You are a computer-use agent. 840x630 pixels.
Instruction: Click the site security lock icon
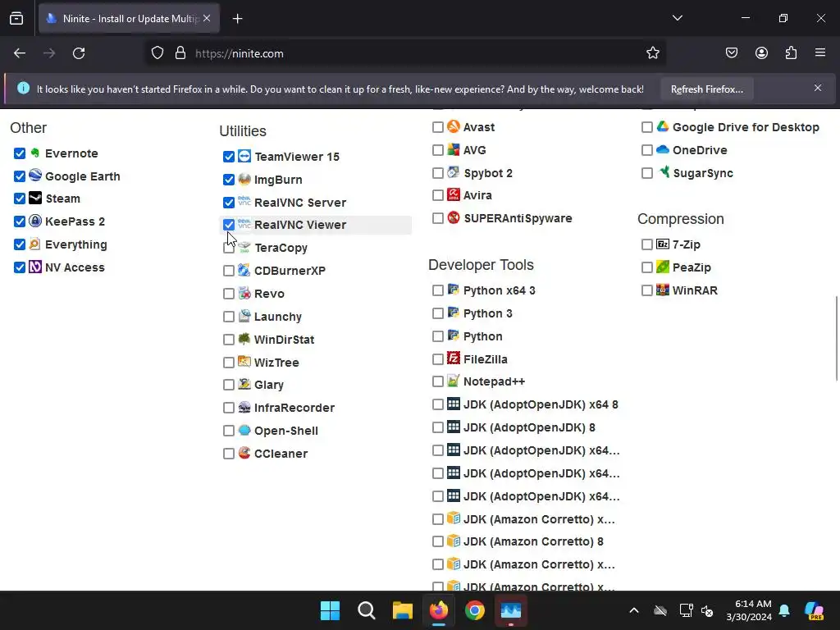point(180,53)
